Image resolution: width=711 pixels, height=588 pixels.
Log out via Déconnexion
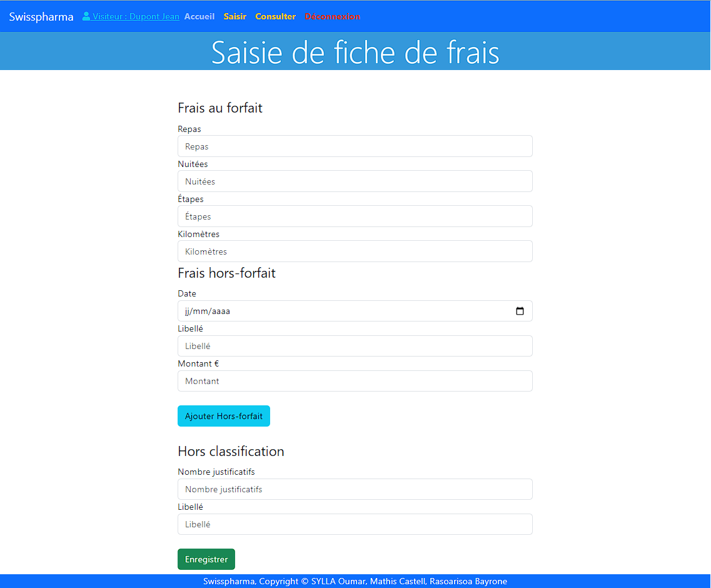(x=332, y=17)
